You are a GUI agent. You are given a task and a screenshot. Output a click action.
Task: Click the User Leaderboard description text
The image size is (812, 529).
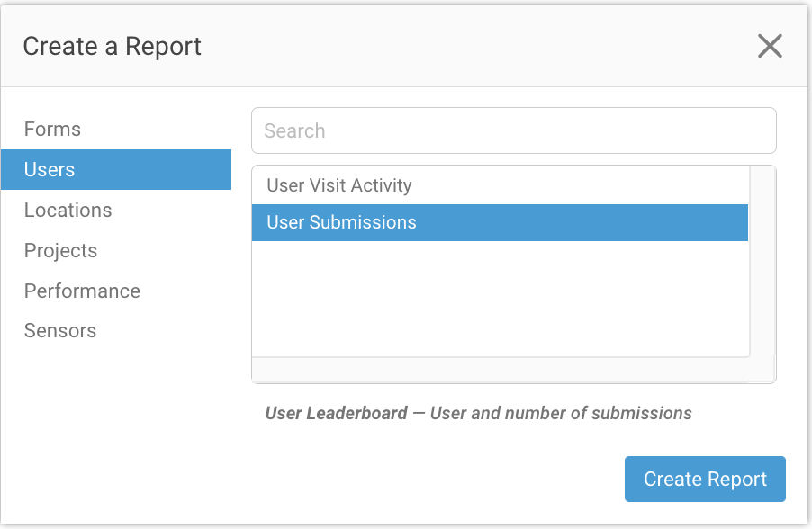(x=477, y=413)
